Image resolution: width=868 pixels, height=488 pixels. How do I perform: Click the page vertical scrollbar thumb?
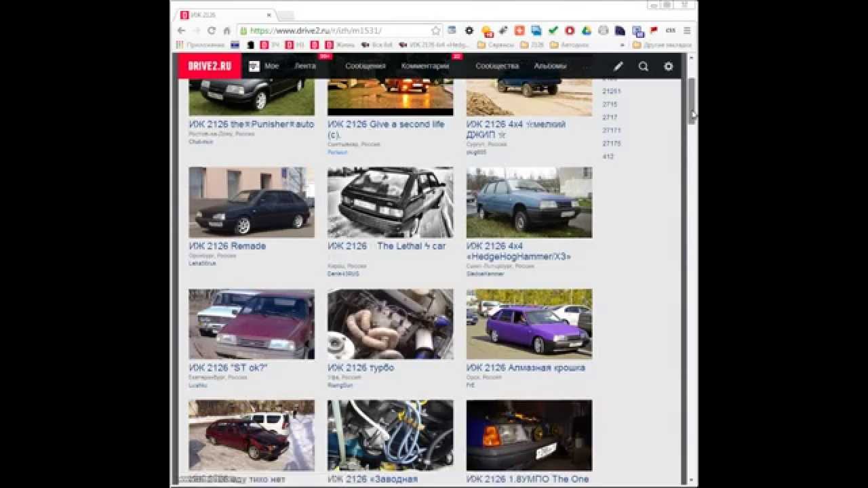click(x=692, y=100)
